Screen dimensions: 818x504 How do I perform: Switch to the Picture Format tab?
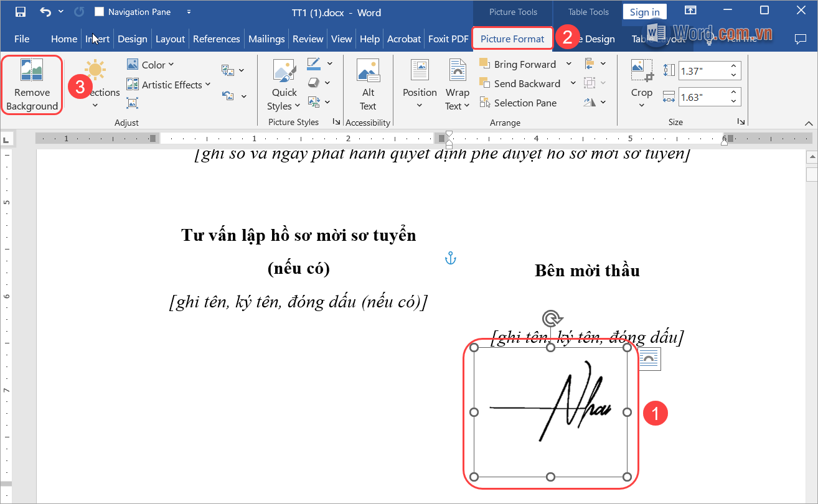512,39
